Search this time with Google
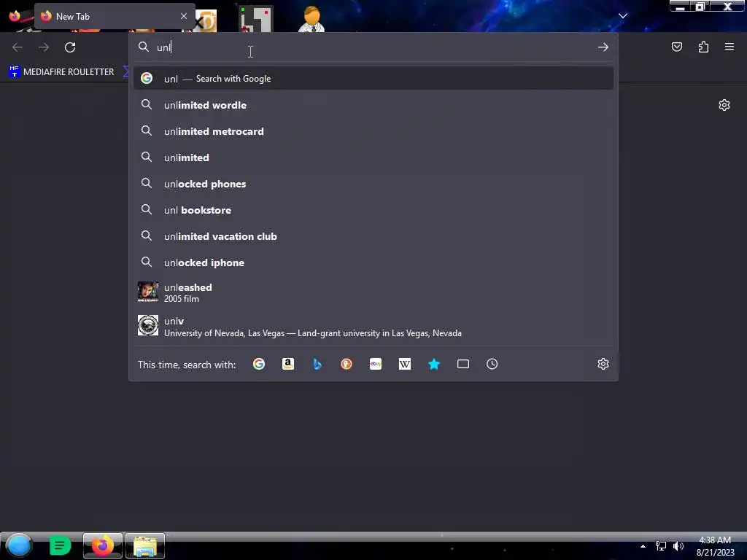Screen dimensions: 747x560 (x=259, y=365)
